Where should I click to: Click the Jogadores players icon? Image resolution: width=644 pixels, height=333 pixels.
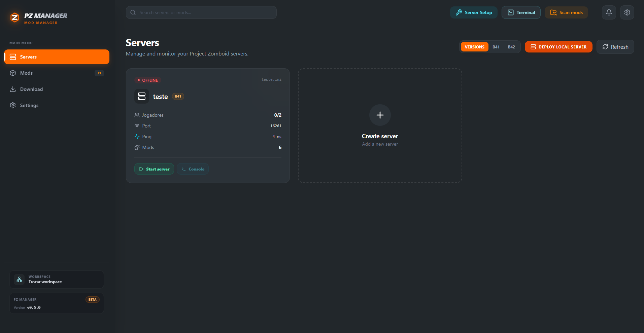pos(137,115)
